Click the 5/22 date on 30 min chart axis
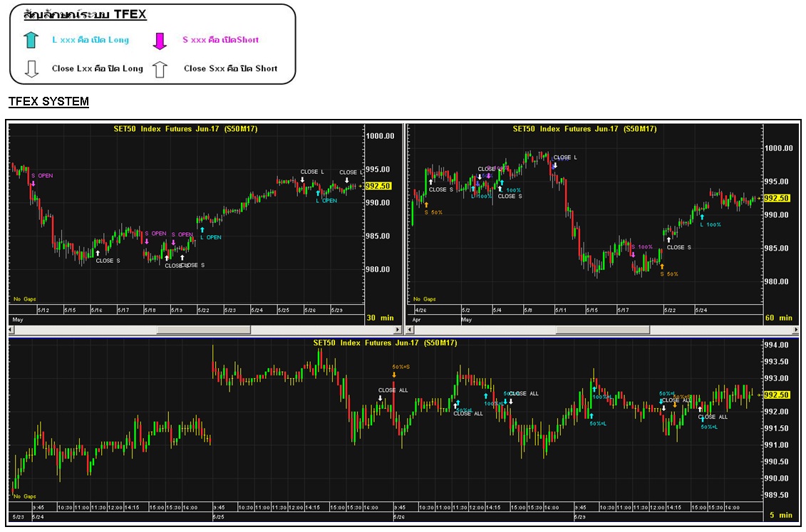Viewport: 806px width, 532px height. coord(204,310)
